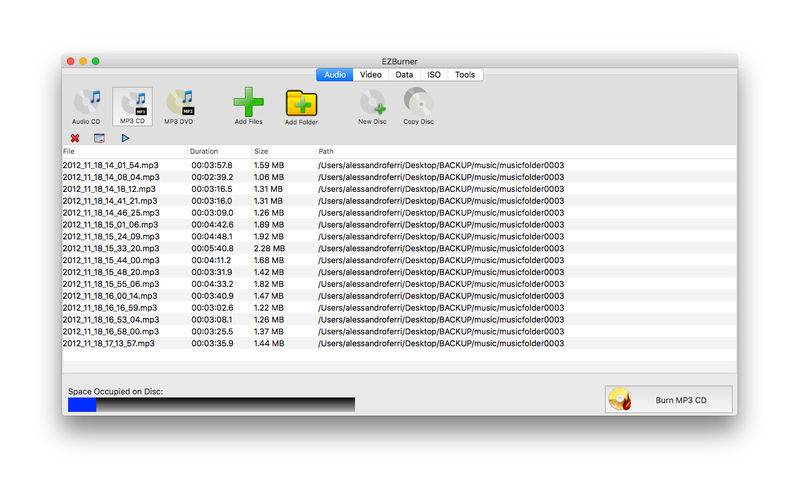Select file 2012_11_18_15_01_06.mp3

(x=110, y=224)
